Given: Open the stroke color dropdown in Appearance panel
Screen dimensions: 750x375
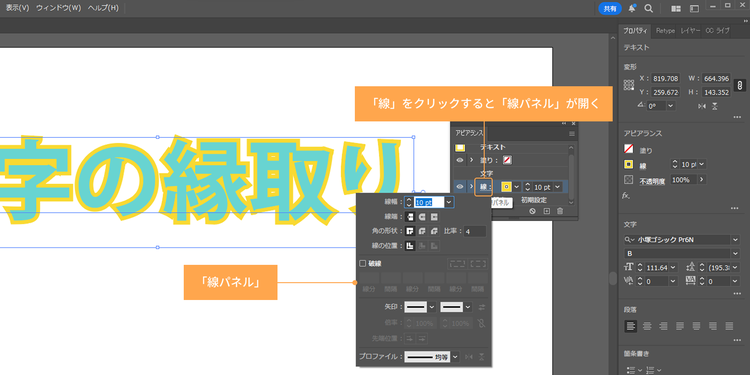Looking at the screenshot, I should click(x=517, y=187).
